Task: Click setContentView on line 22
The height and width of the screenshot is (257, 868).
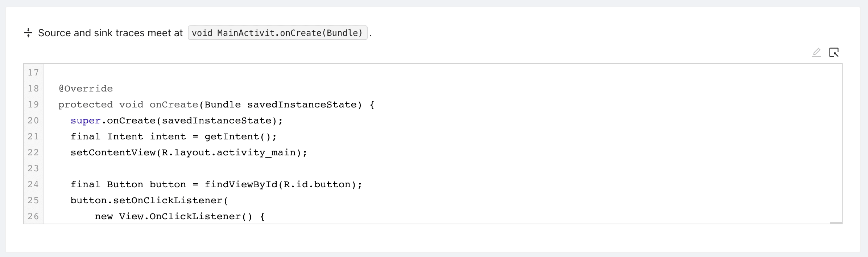Action: pos(113,152)
